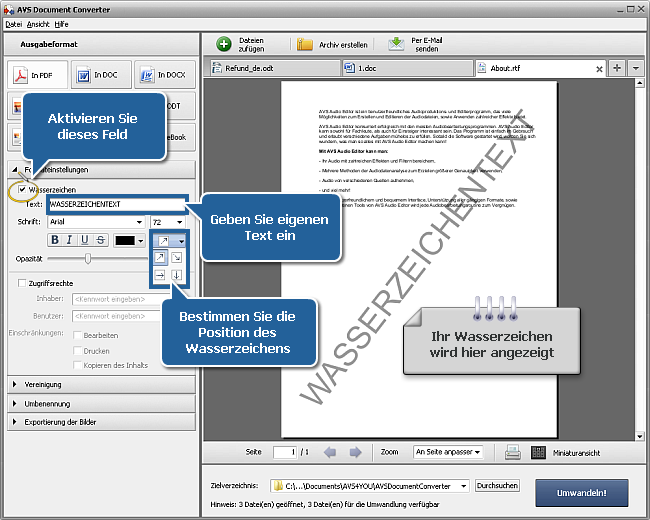Click the black font color swatch
The height and width of the screenshot is (520, 650).
click(124, 241)
